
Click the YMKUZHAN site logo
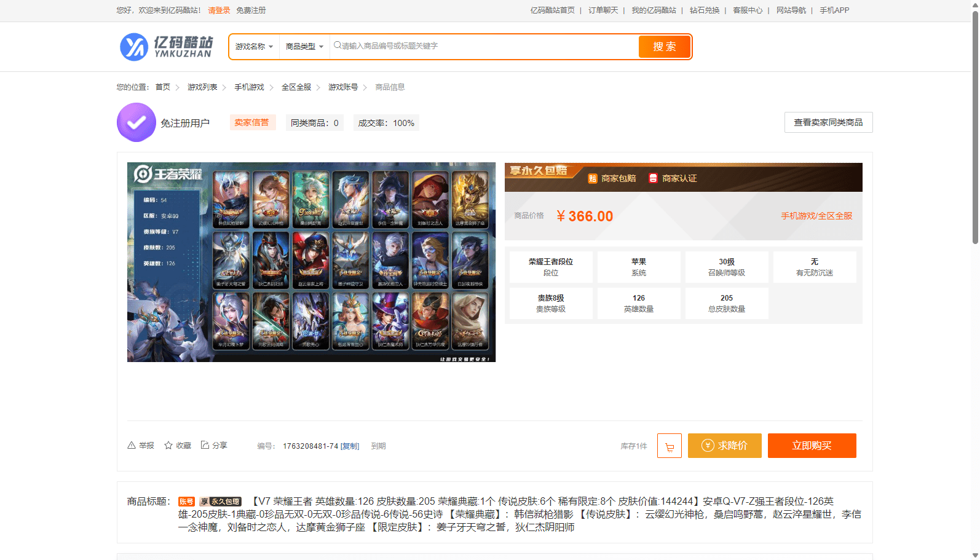tap(166, 47)
